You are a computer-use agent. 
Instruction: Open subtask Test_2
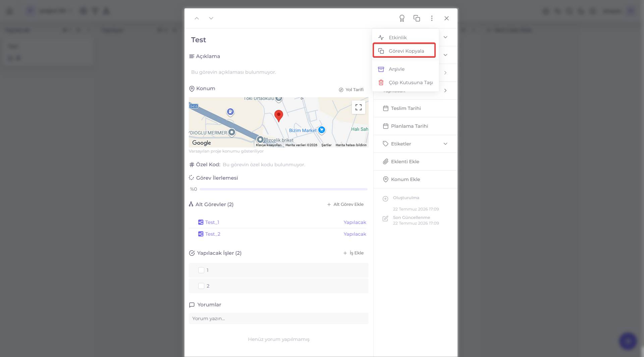213,234
